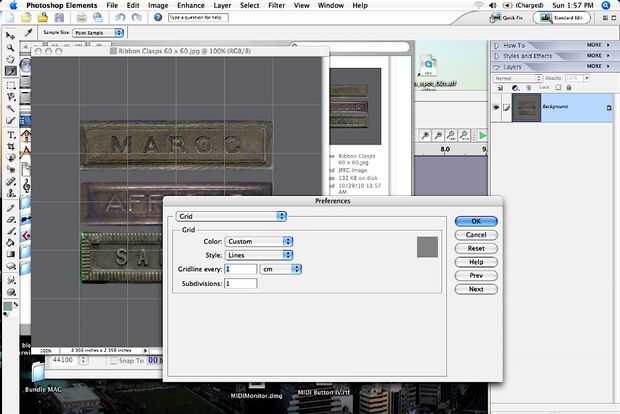Open the grid Style dropdown showing Lines
Viewport: 620px width, 414px height.
258,255
